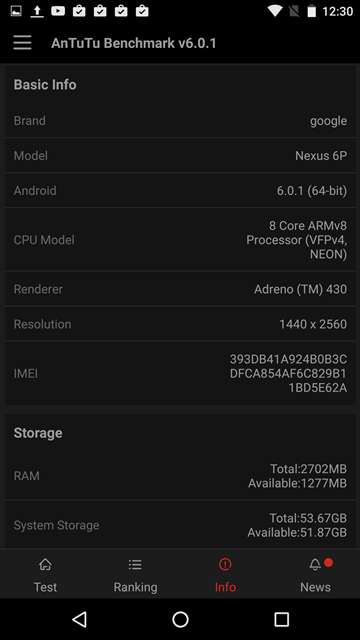
Task: Tap the battery status icon
Action: click(311, 11)
